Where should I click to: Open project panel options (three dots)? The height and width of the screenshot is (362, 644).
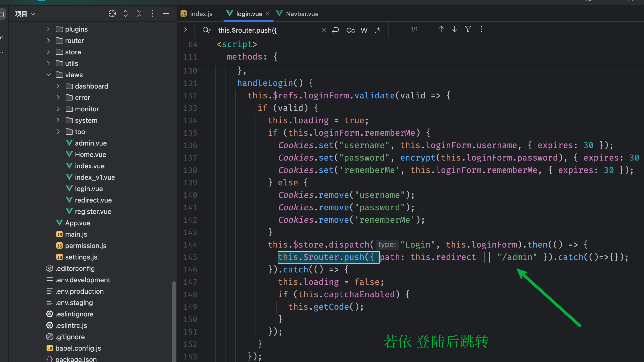pyautogui.click(x=153, y=14)
